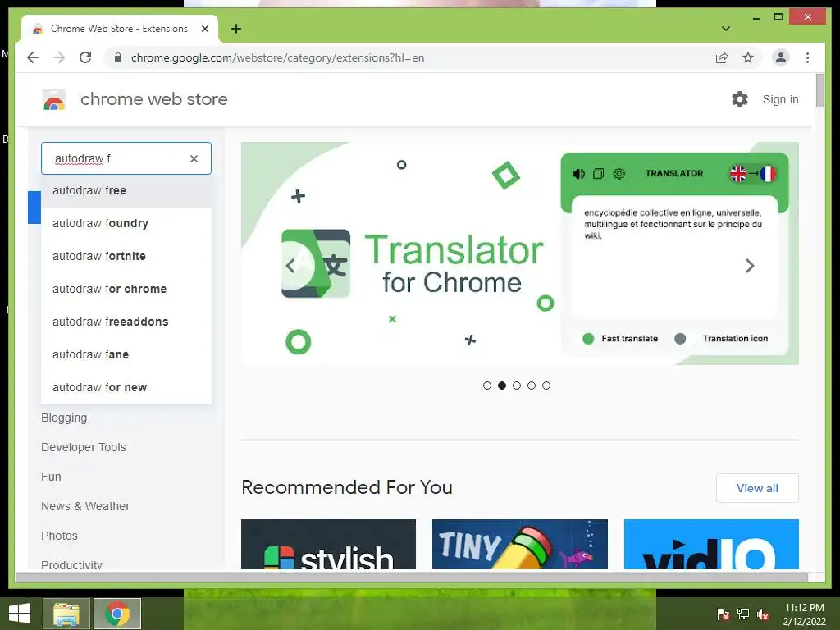Open the Chrome three-dot menu
This screenshot has width=840, height=630.
tap(807, 58)
